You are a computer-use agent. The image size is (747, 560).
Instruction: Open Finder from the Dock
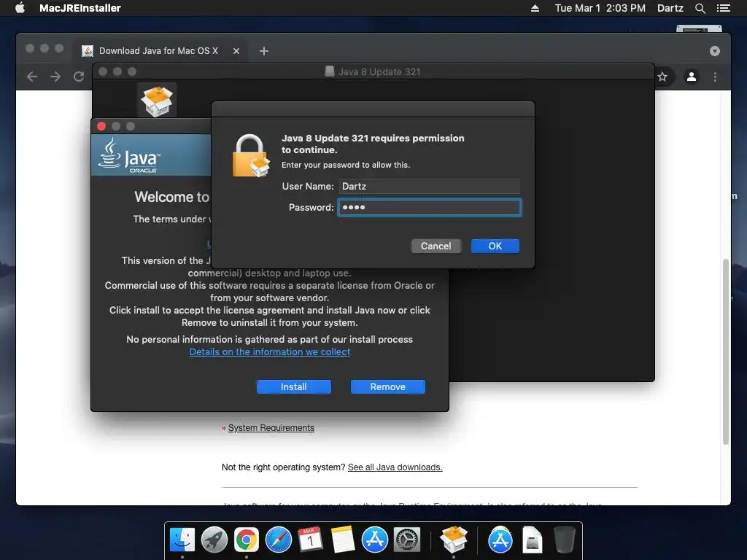click(x=182, y=540)
